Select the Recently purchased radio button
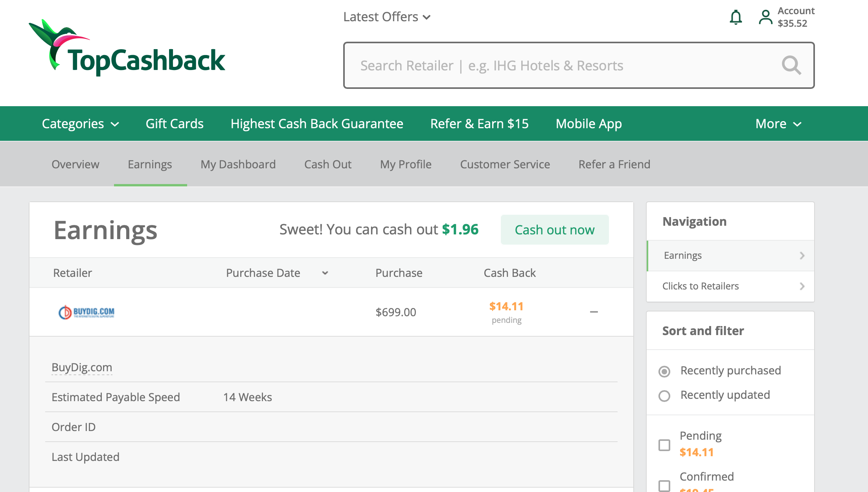Viewport: 868px width, 492px height. [x=664, y=371]
